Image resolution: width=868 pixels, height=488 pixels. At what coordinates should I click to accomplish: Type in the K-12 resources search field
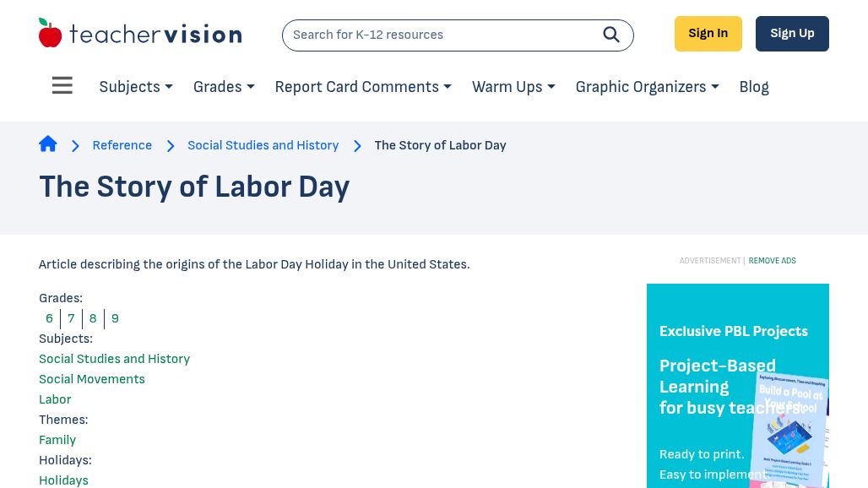(x=439, y=35)
